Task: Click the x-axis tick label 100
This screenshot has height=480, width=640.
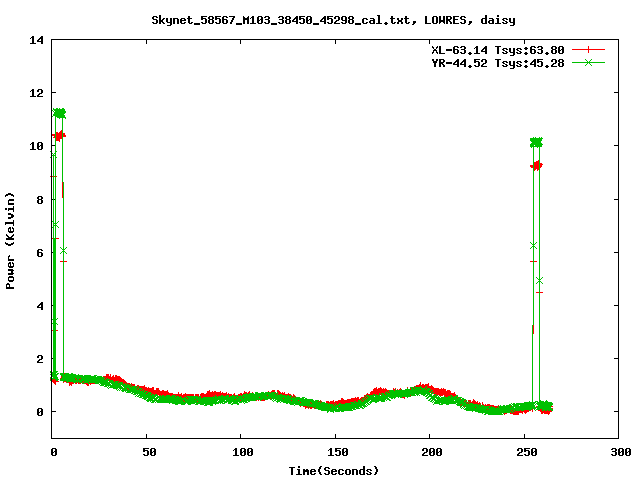Action: pyautogui.click(x=243, y=452)
